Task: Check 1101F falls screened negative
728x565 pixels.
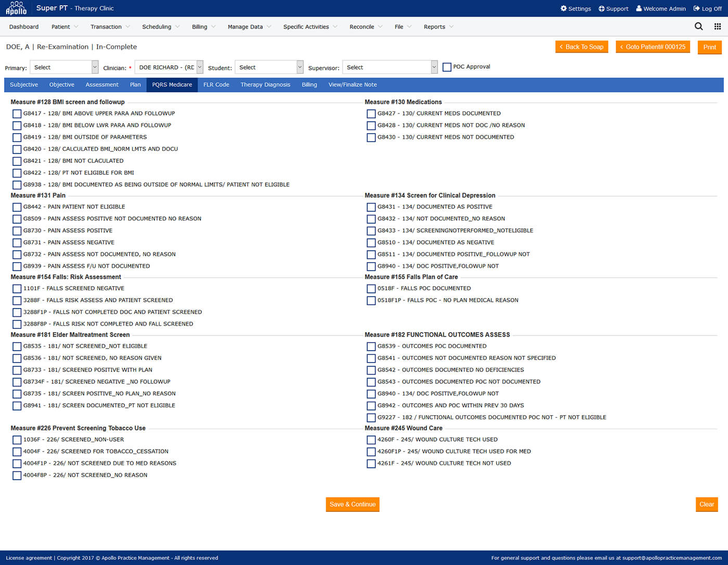Action: [17, 289]
